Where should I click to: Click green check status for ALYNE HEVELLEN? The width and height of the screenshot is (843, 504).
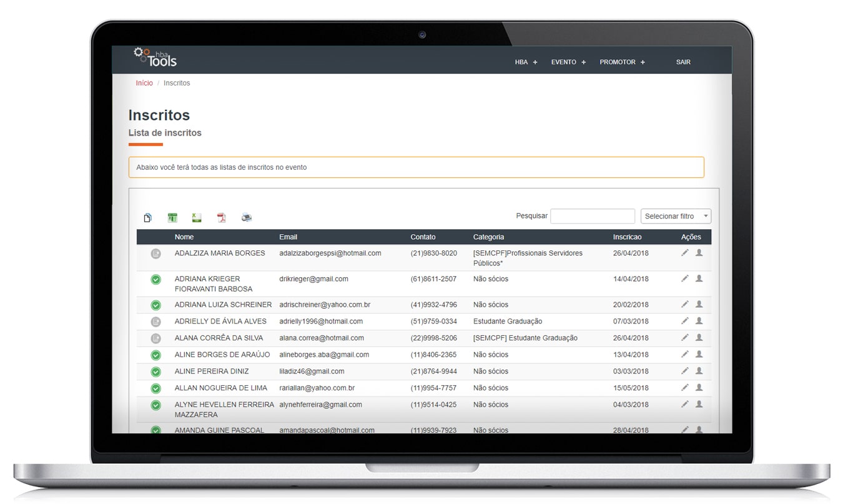pos(155,405)
